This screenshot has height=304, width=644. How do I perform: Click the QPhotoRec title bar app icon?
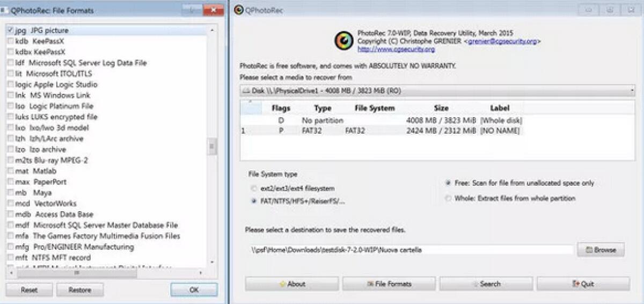pos(239,9)
